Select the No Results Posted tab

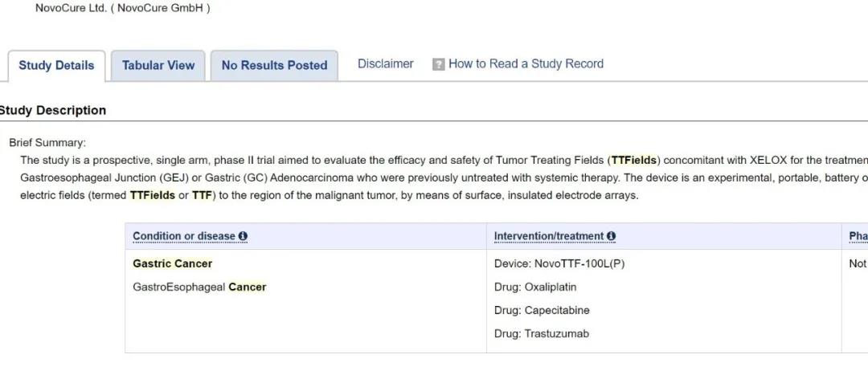(274, 66)
